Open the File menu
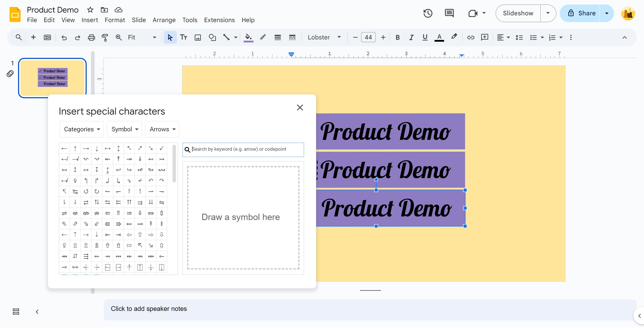 [x=32, y=20]
